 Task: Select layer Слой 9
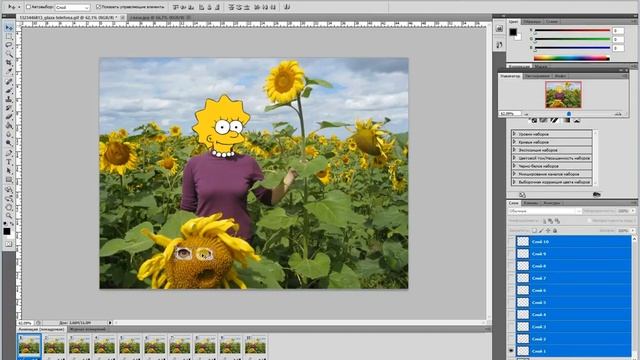coord(574,254)
